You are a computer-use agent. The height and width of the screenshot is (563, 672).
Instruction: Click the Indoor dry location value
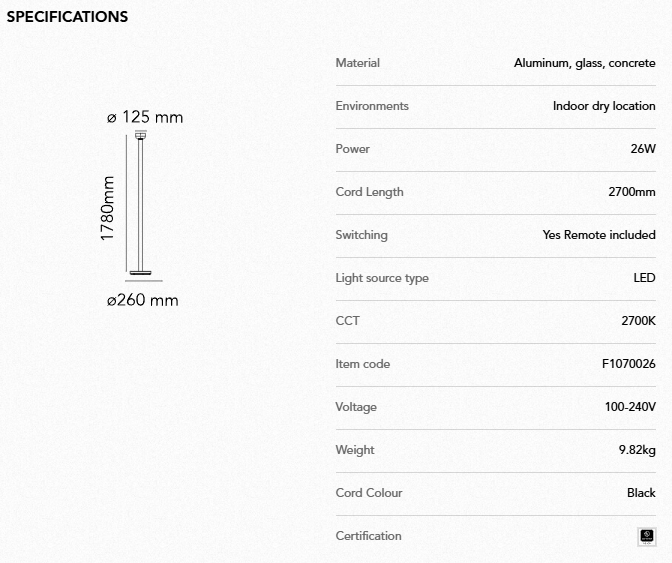tap(604, 106)
